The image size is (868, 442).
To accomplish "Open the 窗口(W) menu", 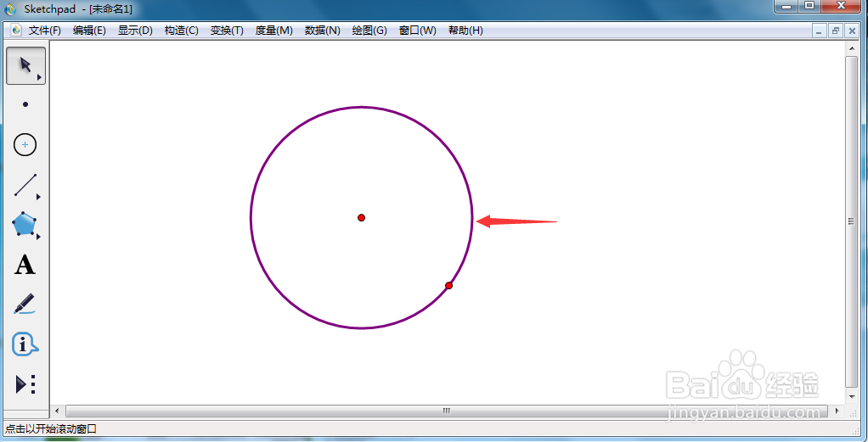I will [417, 31].
